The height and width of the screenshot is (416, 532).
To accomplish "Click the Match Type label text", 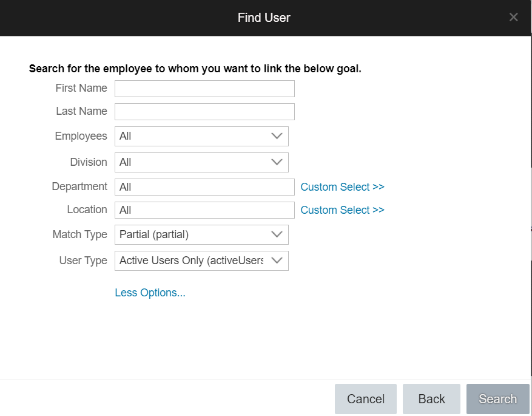I will pos(79,234).
